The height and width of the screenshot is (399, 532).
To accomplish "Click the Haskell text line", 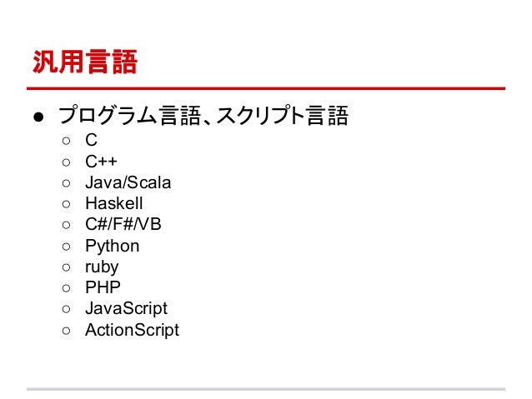I will [x=114, y=203].
